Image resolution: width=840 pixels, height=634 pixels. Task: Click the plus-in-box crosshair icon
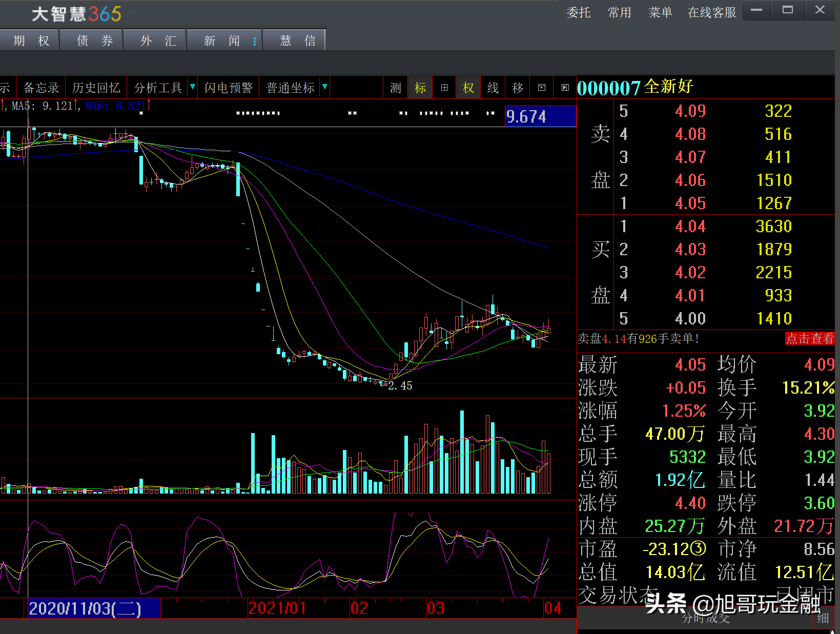point(444,88)
